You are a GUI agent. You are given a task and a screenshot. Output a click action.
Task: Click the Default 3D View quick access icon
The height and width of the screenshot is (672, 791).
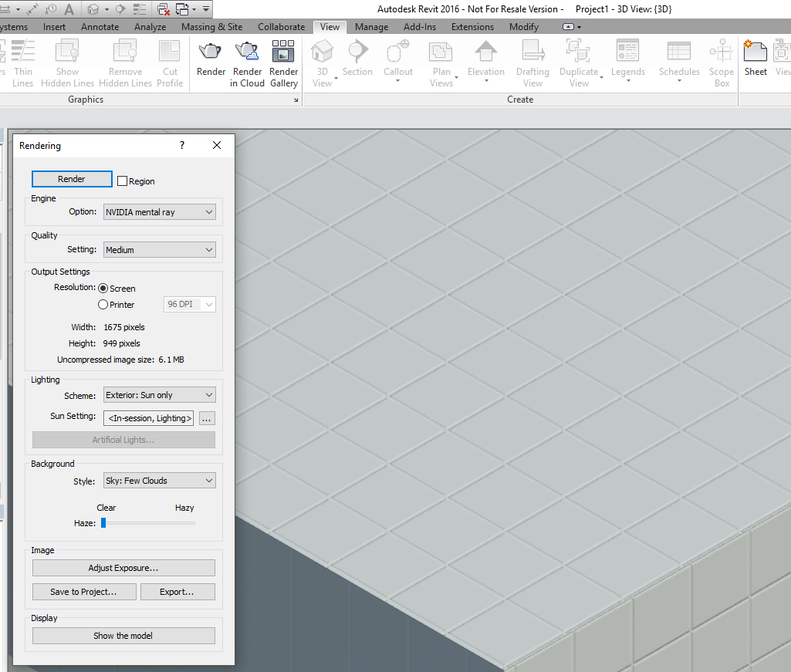93,9
